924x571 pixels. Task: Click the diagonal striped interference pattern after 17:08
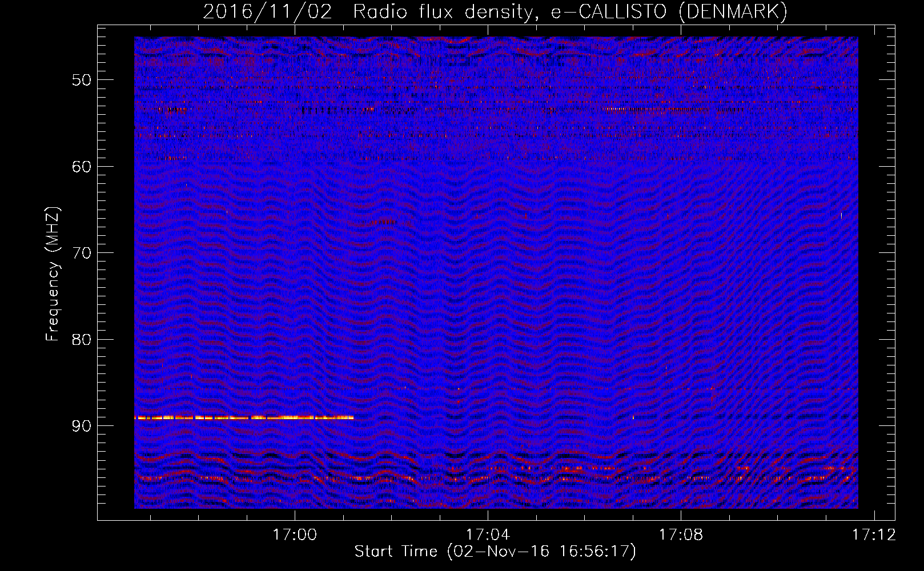pos(788,320)
